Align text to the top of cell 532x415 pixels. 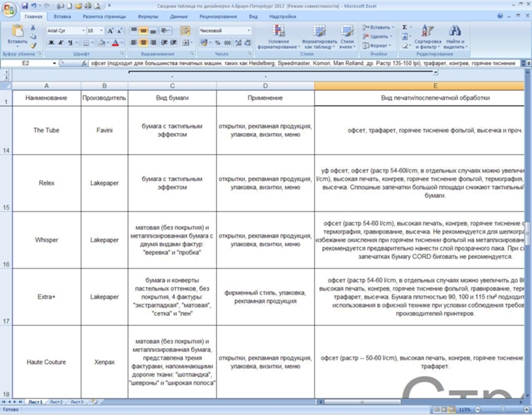point(134,31)
